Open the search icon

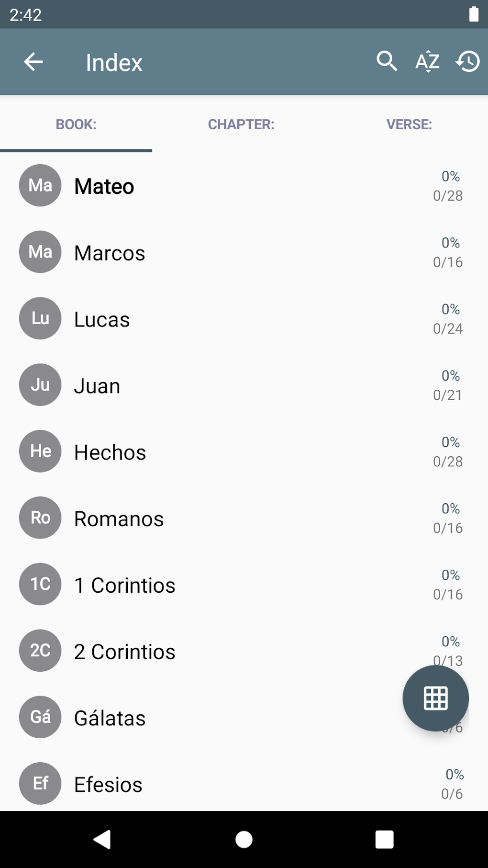pyautogui.click(x=387, y=61)
